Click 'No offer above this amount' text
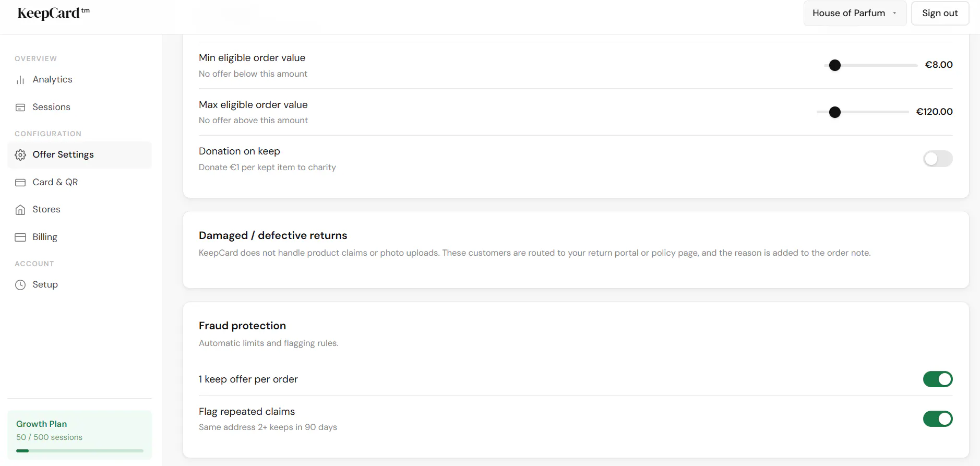 point(253,121)
